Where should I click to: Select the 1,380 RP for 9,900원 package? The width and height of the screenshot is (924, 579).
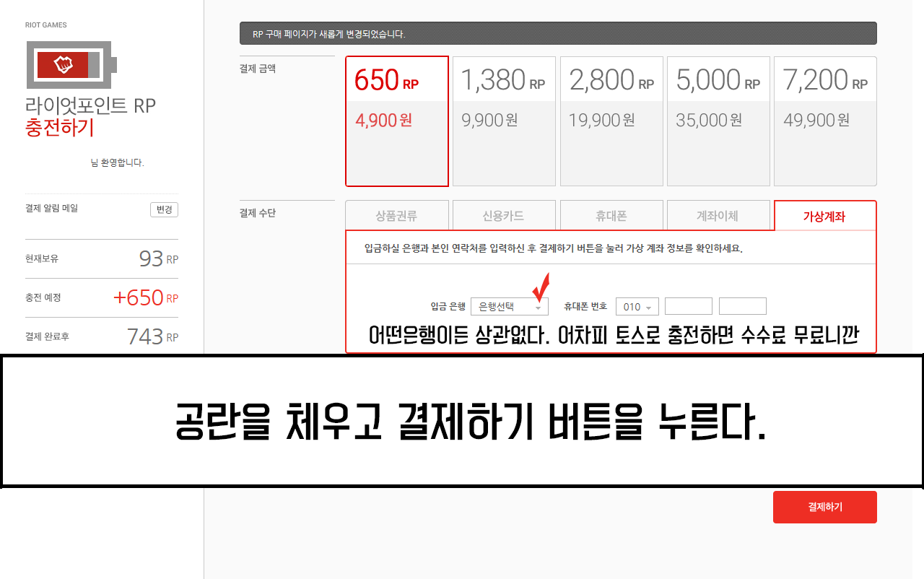click(x=504, y=121)
